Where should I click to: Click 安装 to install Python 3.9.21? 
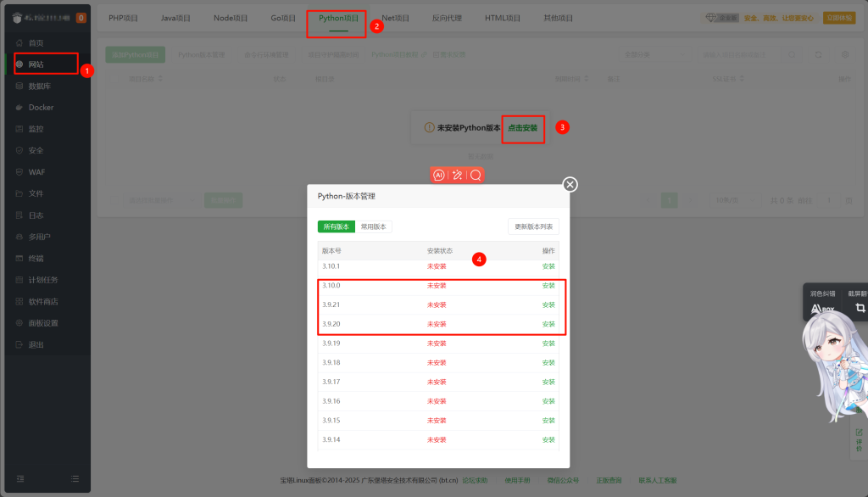(548, 304)
